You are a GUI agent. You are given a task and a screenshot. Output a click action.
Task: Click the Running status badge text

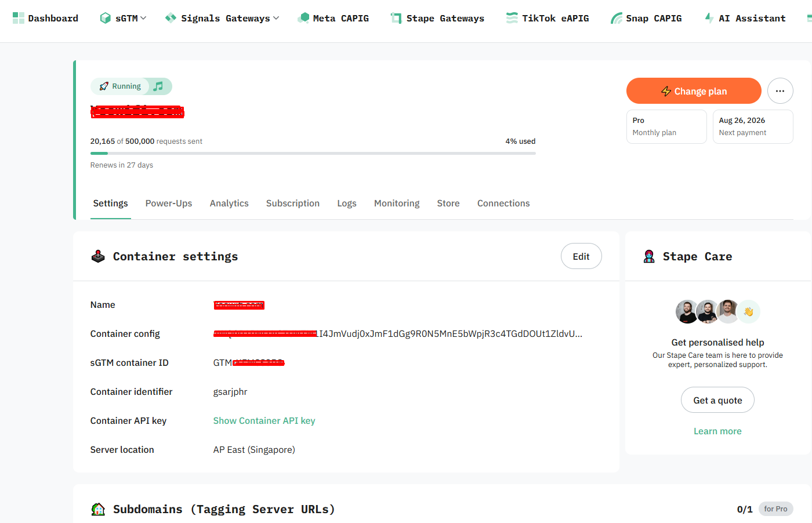[126, 86]
